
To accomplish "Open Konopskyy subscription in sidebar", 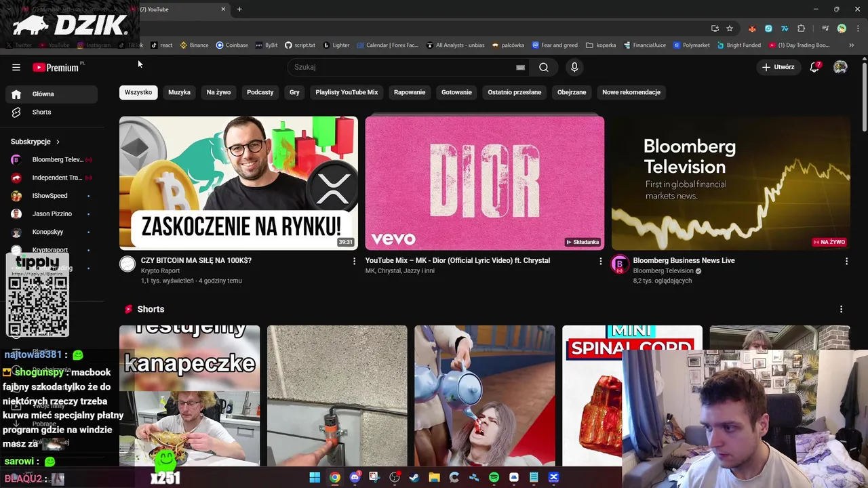I will pos(52,232).
